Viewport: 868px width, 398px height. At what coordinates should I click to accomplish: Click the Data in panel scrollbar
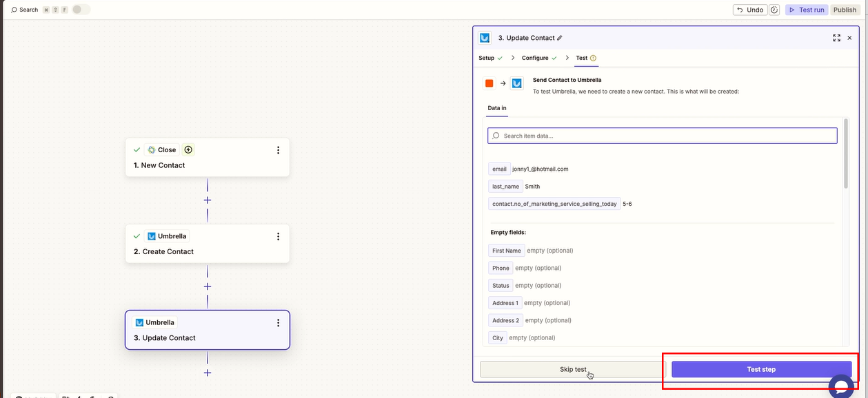[846, 163]
